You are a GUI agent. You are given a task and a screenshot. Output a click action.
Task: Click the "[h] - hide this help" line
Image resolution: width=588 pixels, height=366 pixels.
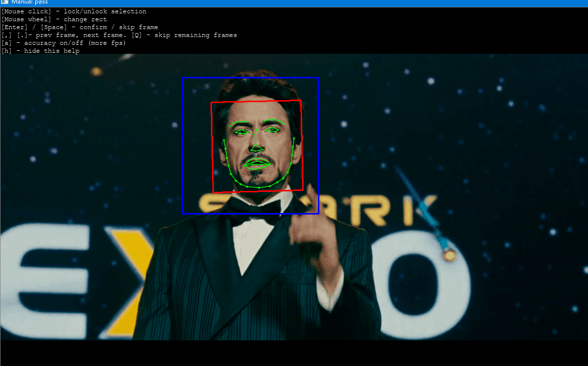click(x=40, y=51)
